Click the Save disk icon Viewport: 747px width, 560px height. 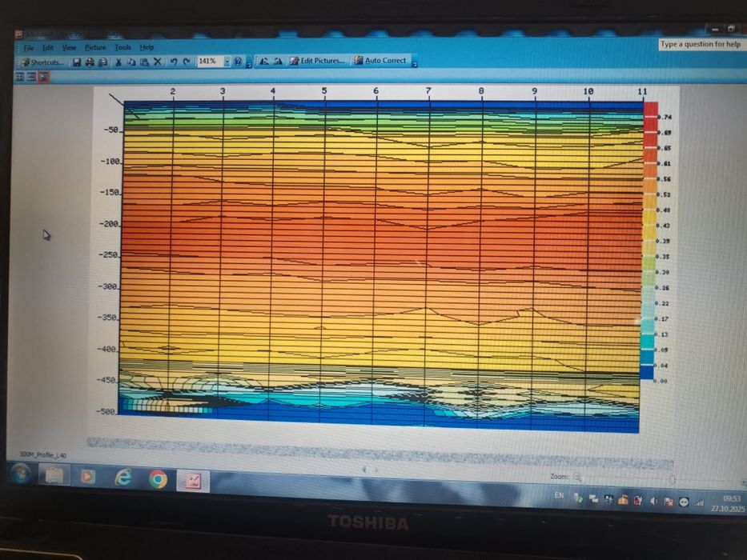click(77, 62)
